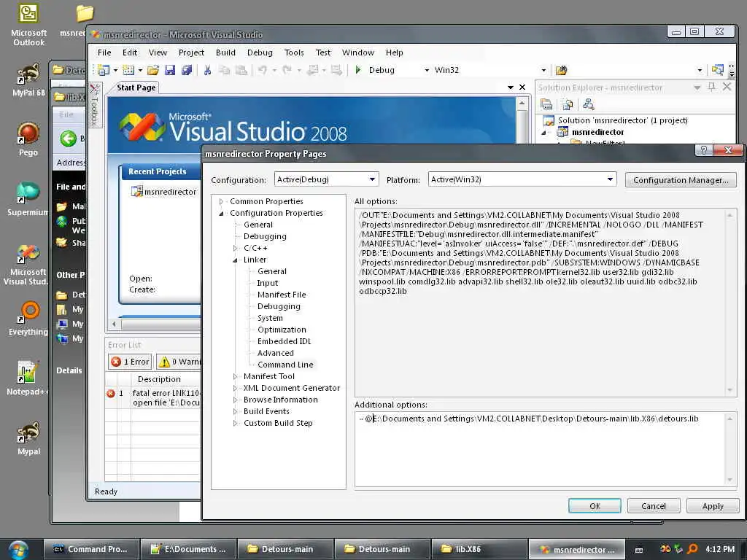Toggle the 0 Warnings filter button
This screenshot has height=560, width=747.
179,362
